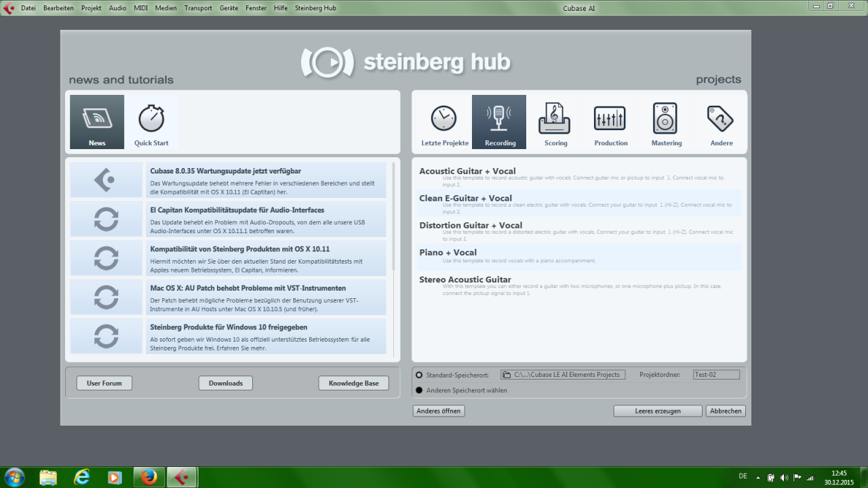
Task: Open the Geräte menu
Action: coord(229,8)
